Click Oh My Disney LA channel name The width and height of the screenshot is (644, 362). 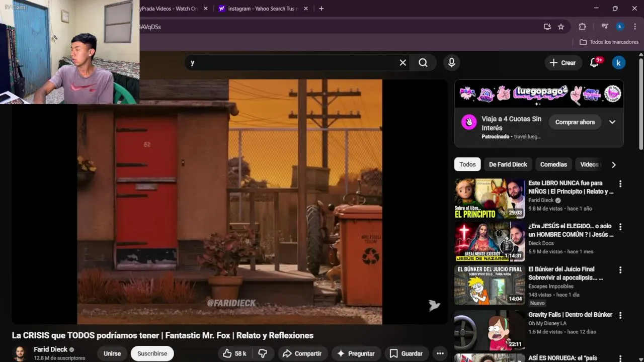click(547, 323)
